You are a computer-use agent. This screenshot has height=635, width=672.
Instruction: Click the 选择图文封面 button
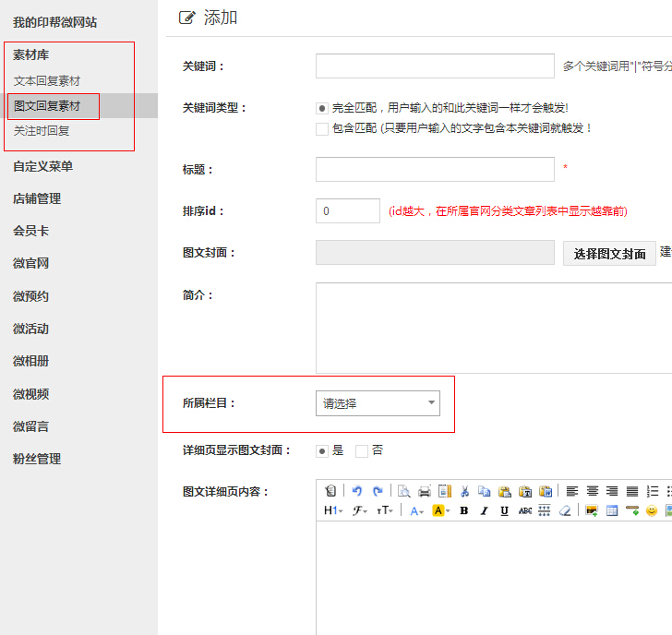pyautogui.click(x=609, y=254)
